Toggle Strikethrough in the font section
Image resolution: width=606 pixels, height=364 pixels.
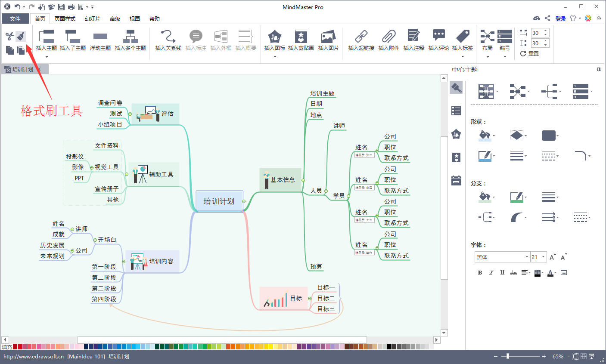513,272
